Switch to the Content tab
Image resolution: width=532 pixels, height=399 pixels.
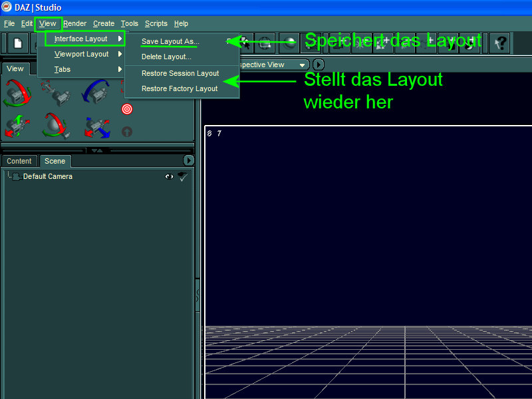(19, 161)
